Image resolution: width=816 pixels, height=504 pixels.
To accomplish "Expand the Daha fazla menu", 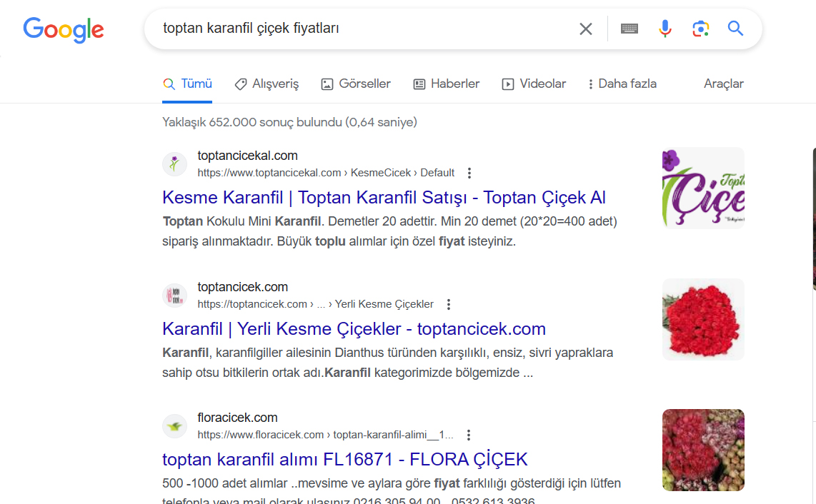I will tap(622, 84).
